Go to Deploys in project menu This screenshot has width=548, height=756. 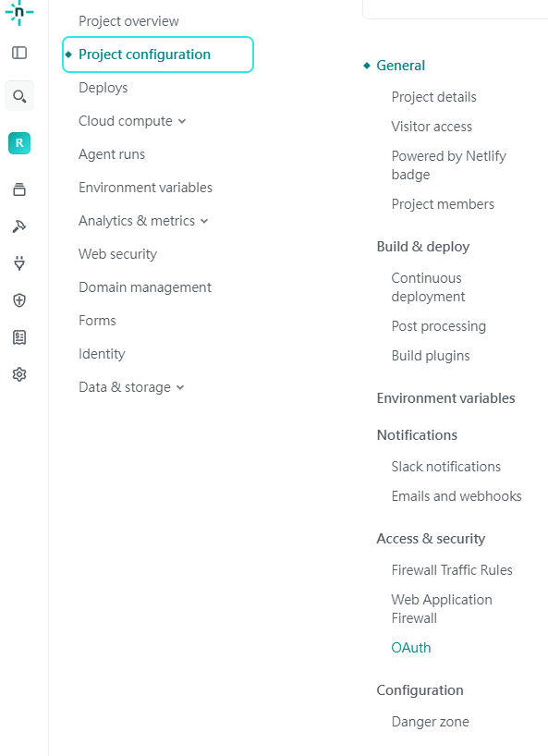point(104,88)
